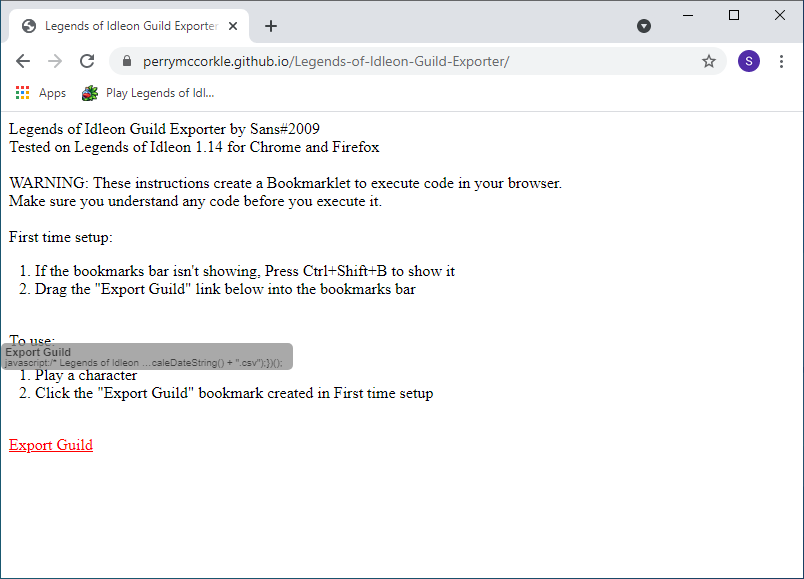The width and height of the screenshot is (804, 579).
Task: Close the Legends of Idleon Guild Exporter tab
Action: 233,26
